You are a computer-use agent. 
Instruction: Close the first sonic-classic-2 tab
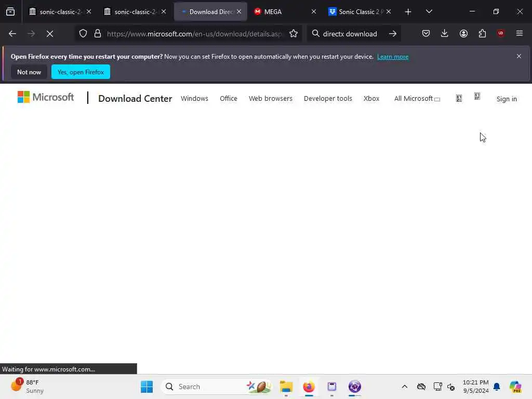89,11
